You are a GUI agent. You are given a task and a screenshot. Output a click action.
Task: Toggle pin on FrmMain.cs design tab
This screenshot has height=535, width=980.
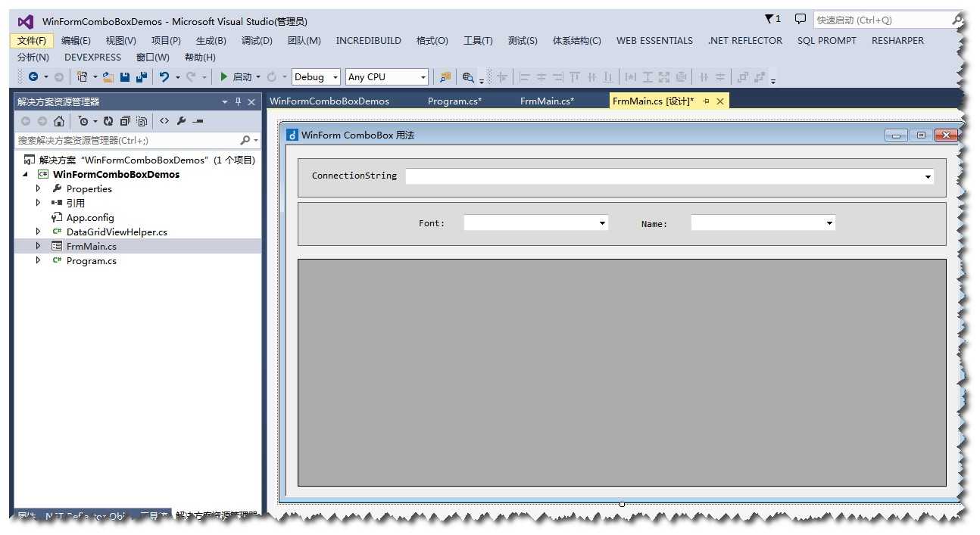(706, 101)
